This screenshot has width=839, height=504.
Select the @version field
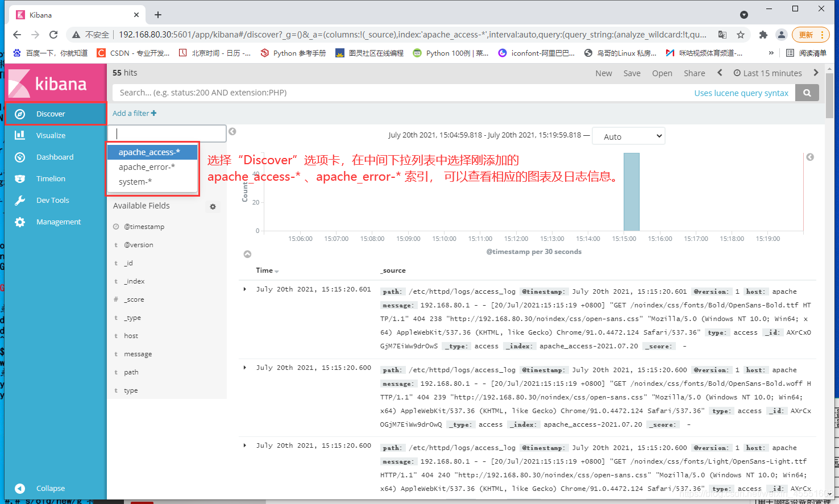point(139,245)
